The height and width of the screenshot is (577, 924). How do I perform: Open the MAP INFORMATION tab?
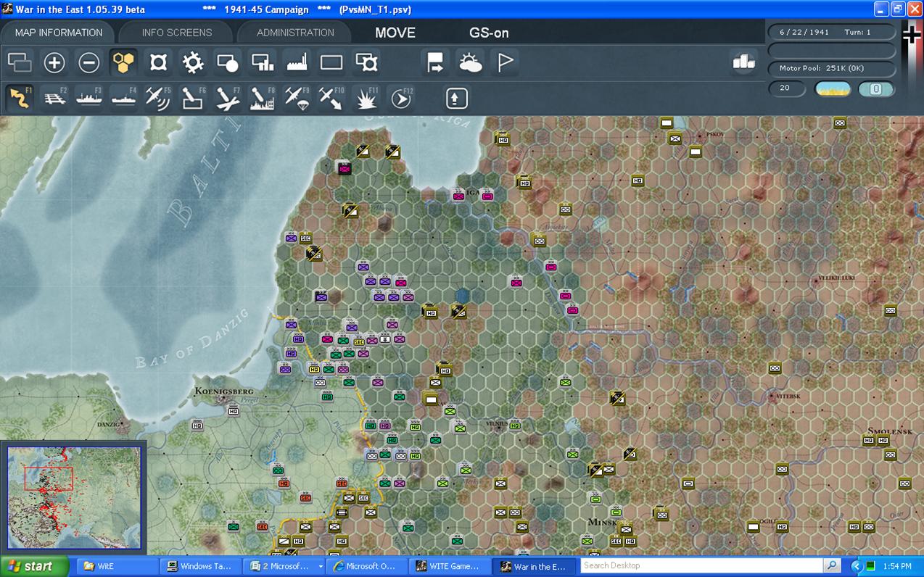(58, 33)
